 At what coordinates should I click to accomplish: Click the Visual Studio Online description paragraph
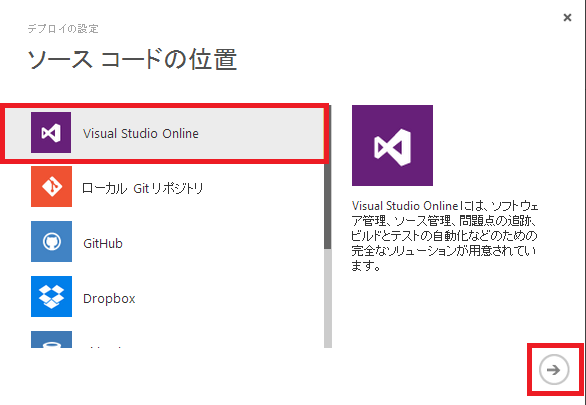pos(445,235)
